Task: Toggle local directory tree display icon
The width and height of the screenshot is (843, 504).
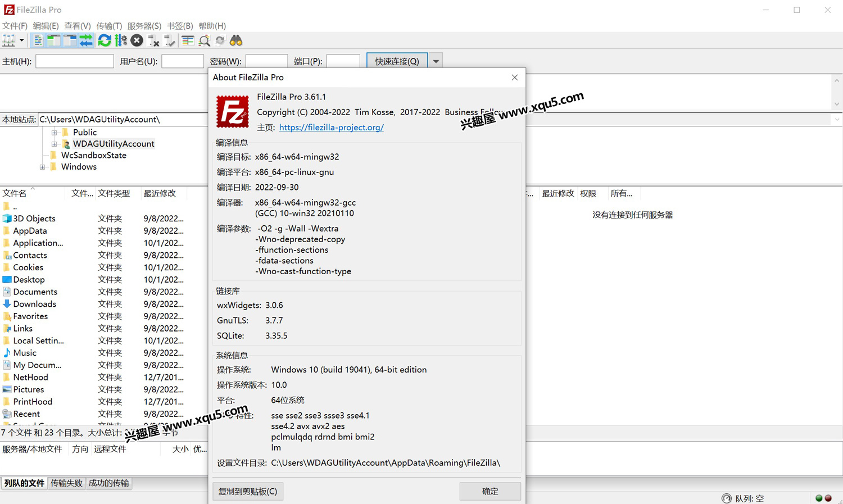Action: coord(54,40)
